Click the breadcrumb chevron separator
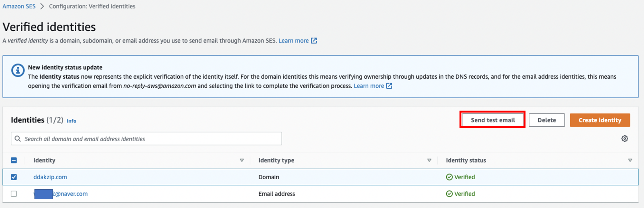The image size is (644, 208). tap(42, 6)
